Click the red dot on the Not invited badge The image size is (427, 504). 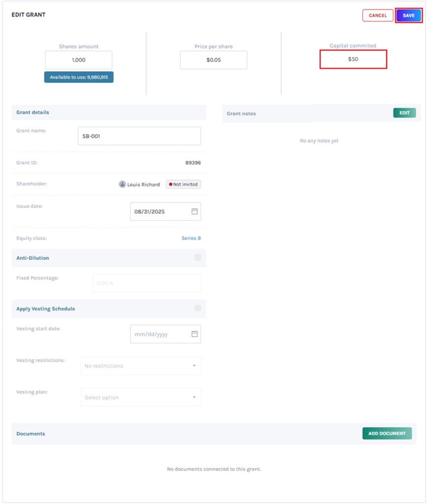pos(171,184)
